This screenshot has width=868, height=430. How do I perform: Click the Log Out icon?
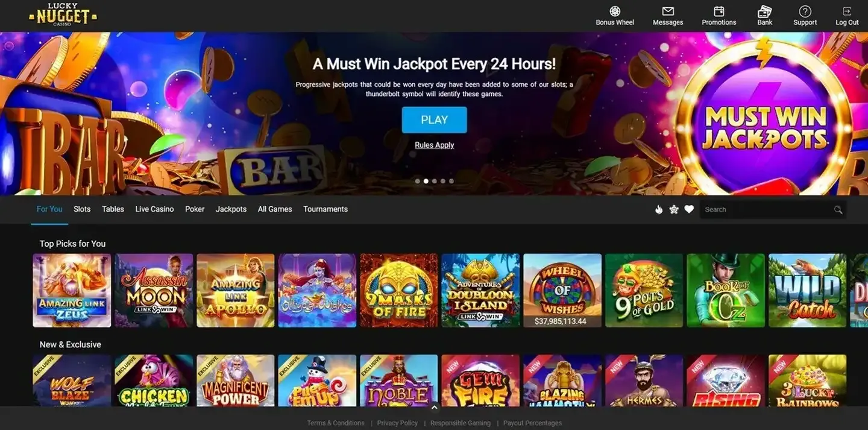(847, 11)
